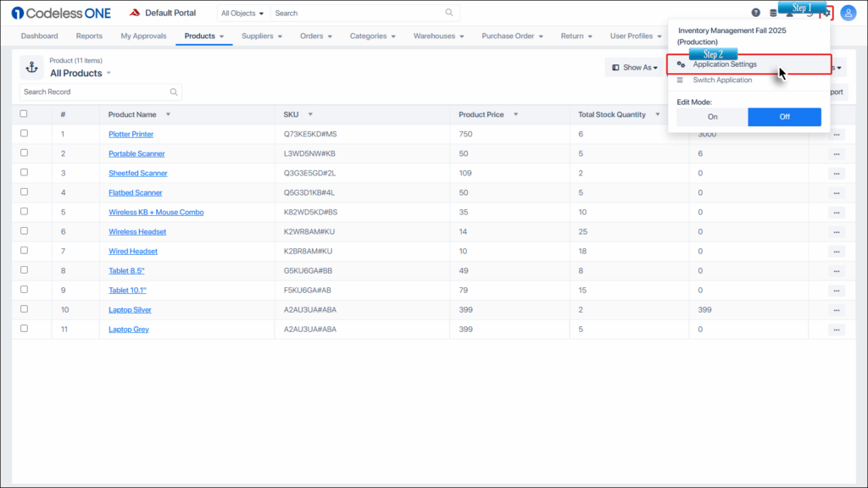Open the filter dropdown on Product Name column

(169, 114)
